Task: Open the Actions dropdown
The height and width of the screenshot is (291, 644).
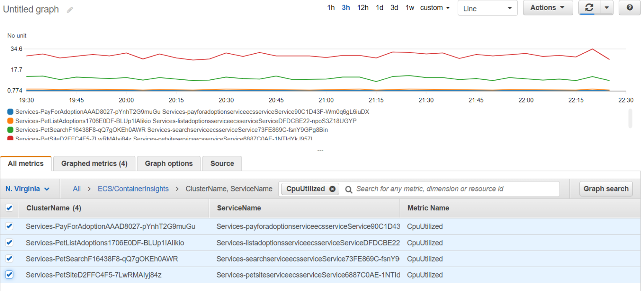Action: 548,8
